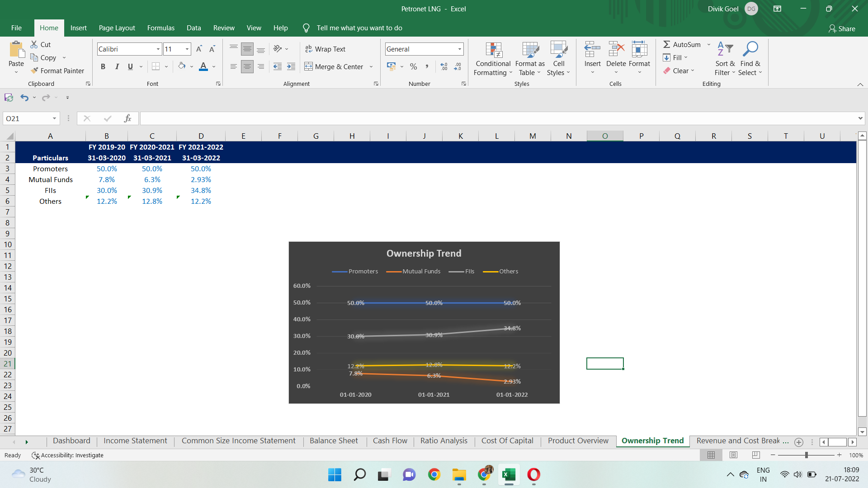Increase font size with larger A icon
This screenshot has height=488, width=868.
[199, 49]
